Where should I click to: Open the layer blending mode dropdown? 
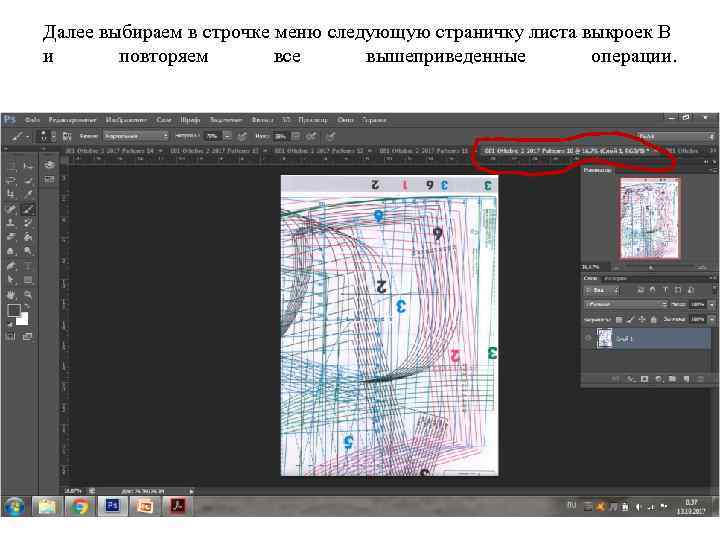click(626, 303)
